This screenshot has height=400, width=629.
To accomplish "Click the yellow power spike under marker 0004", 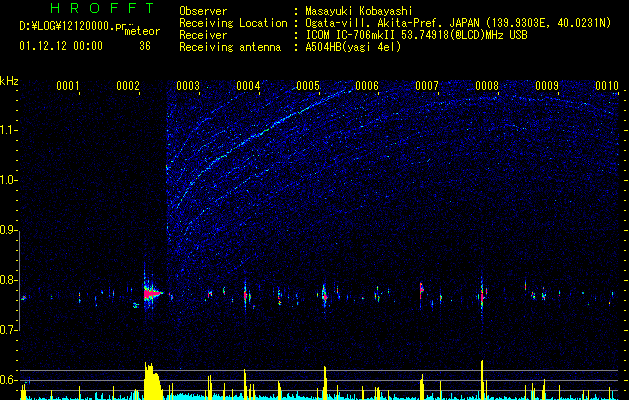I will pyautogui.click(x=245, y=384).
